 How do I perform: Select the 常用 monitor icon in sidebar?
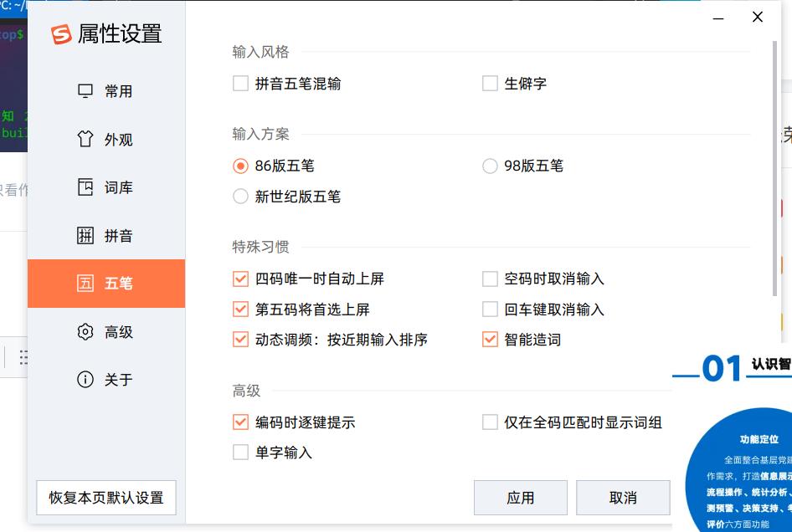(x=85, y=91)
